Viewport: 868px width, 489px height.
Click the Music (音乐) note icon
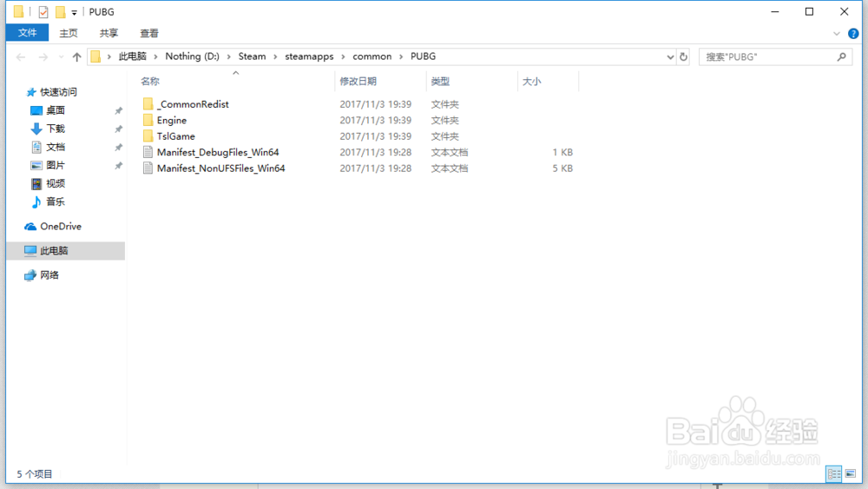pos(36,202)
